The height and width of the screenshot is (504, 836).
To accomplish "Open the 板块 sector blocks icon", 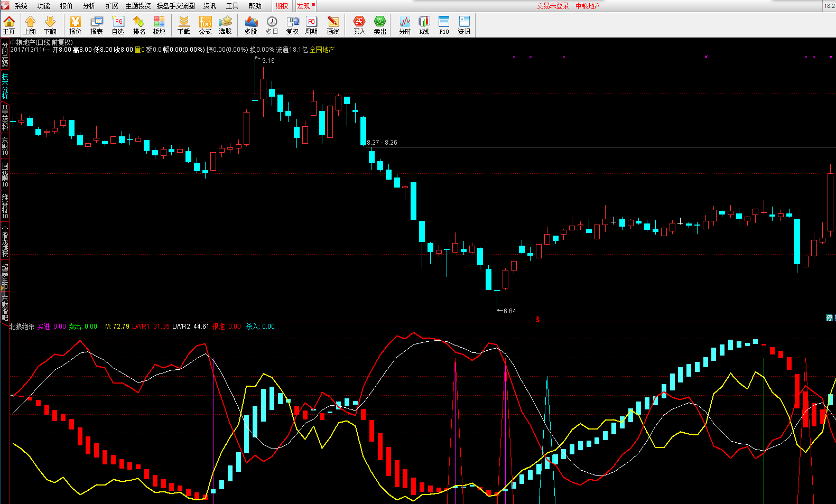I will [159, 24].
